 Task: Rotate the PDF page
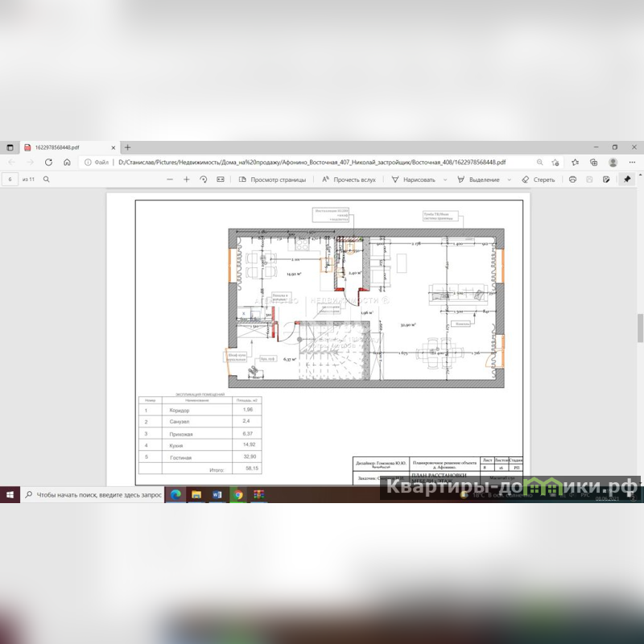point(204,180)
